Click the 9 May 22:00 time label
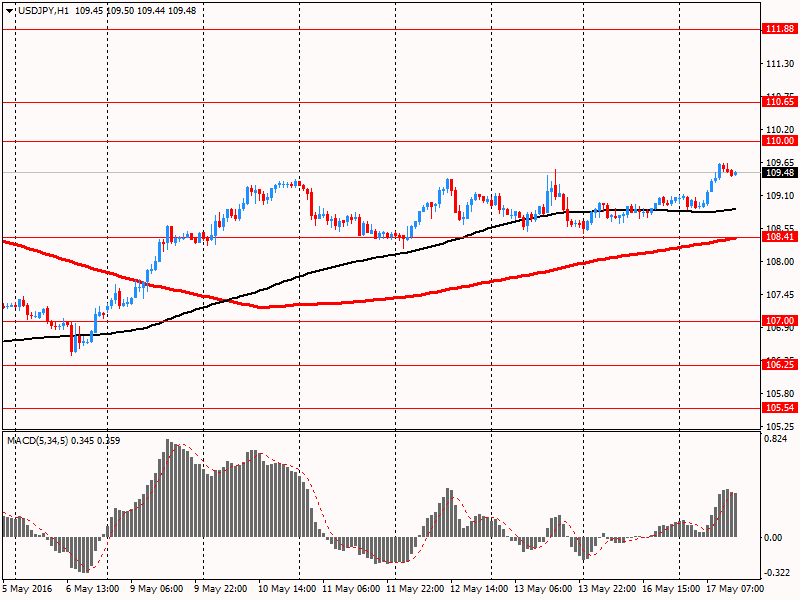Image resolution: width=800 pixels, height=600 pixels. [220, 589]
